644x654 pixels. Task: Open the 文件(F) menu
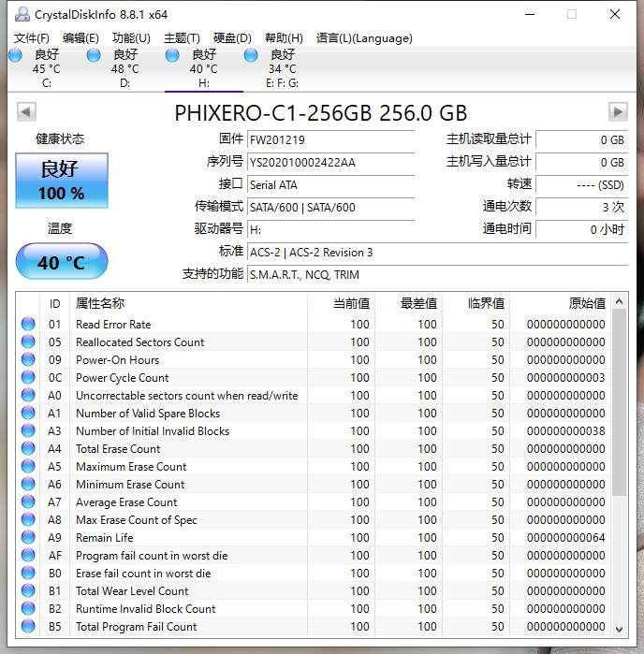[x=31, y=38]
